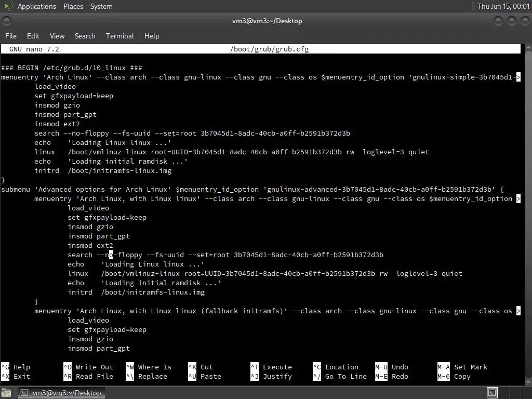This screenshot has width=532, height=399.
Task: Open the Terminal menu
Action: point(120,36)
